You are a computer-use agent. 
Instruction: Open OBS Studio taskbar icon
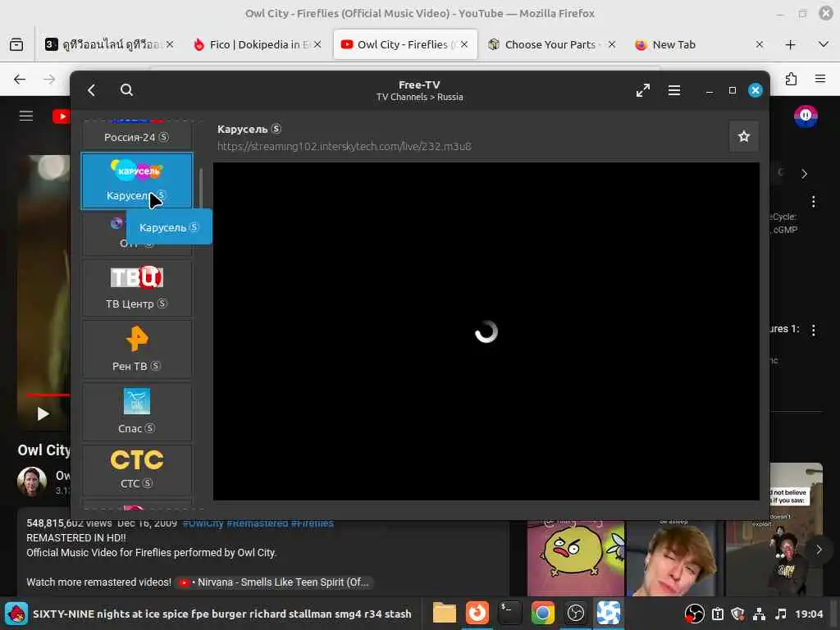click(x=575, y=614)
